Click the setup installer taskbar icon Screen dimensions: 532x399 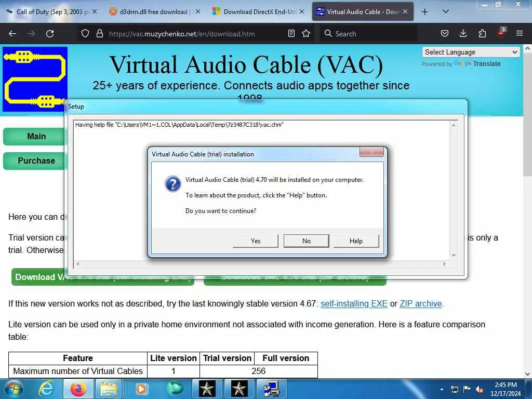[x=271, y=389]
